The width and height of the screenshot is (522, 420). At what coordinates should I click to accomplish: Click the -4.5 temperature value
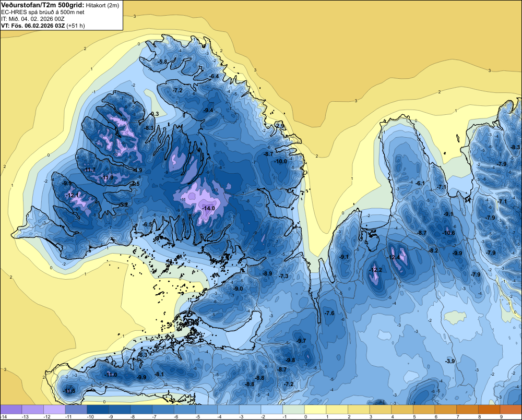135,184
